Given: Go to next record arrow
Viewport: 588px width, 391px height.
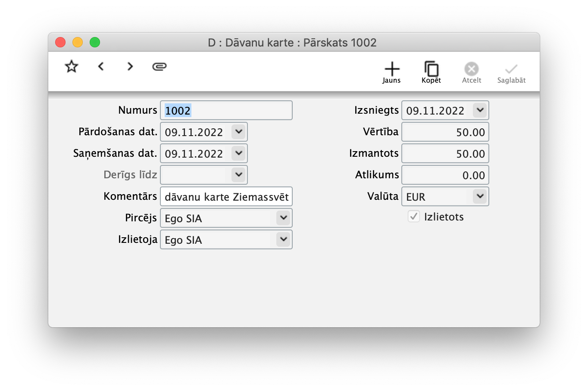Looking at the screenshot, I should click(x=130, y=66).
